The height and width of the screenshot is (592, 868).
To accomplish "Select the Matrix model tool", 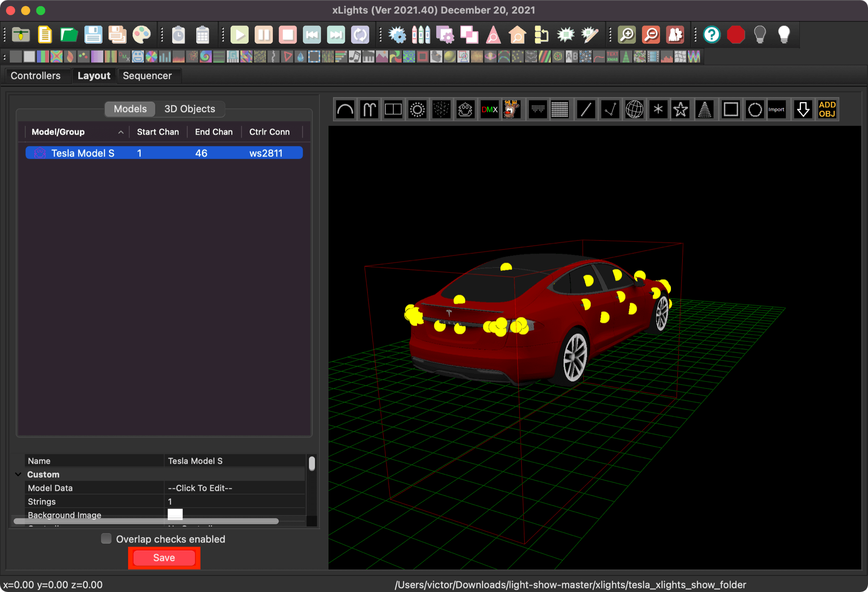I will click(x=560, y=110).
